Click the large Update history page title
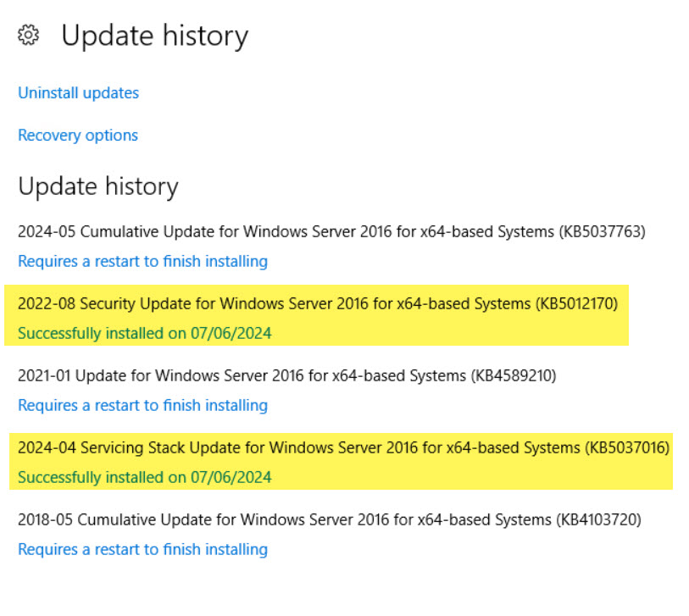 click(154, 36)
